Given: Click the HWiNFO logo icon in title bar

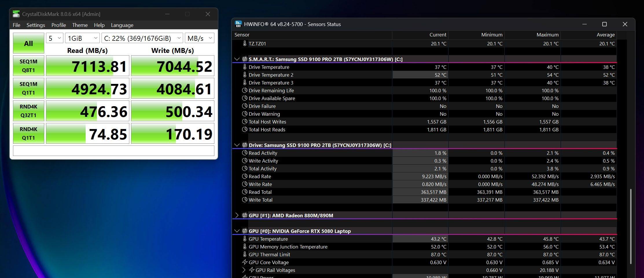Looking at the screenshot, I should coord(238,24).
